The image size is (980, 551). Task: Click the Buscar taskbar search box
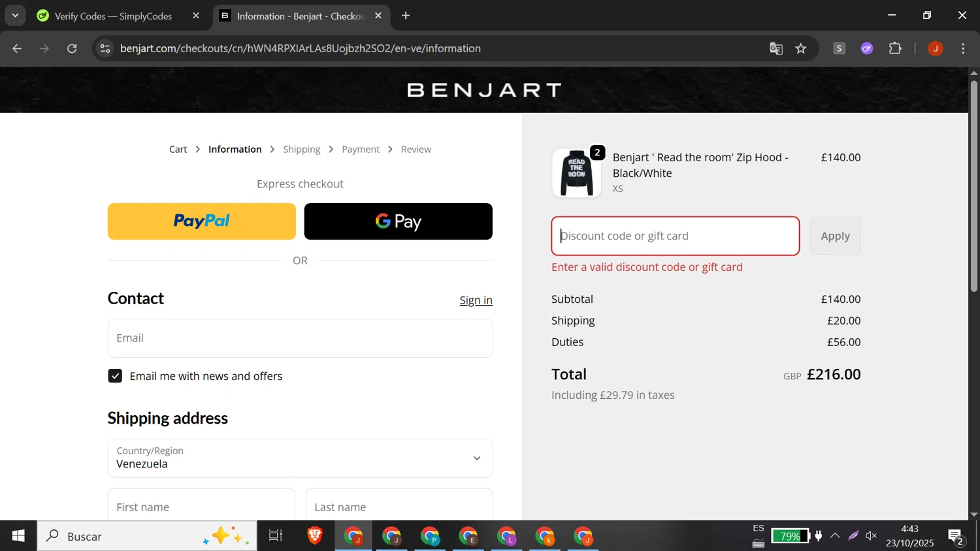pos(147,536)
